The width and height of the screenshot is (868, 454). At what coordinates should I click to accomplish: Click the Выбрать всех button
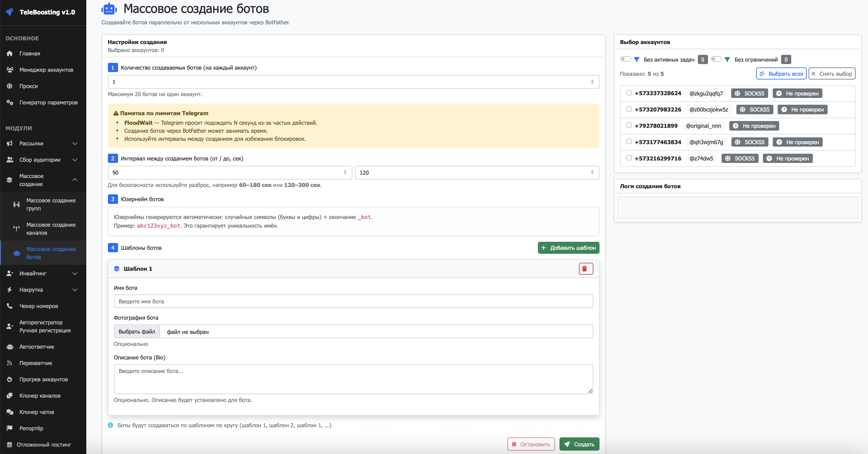[x=781, y=74]
